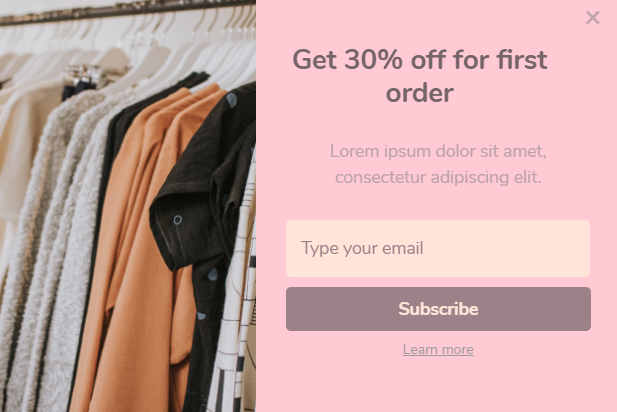Click the Subscribe button

coord(438,309)
